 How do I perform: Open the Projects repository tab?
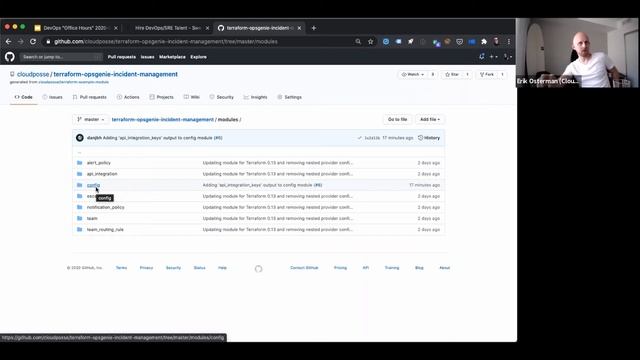tap(161, 97)
